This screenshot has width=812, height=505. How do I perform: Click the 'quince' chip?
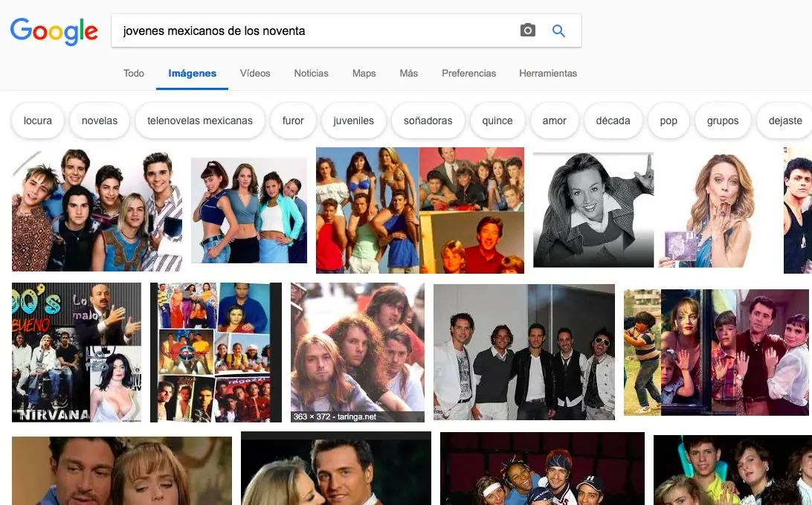(x=497, y=120)
